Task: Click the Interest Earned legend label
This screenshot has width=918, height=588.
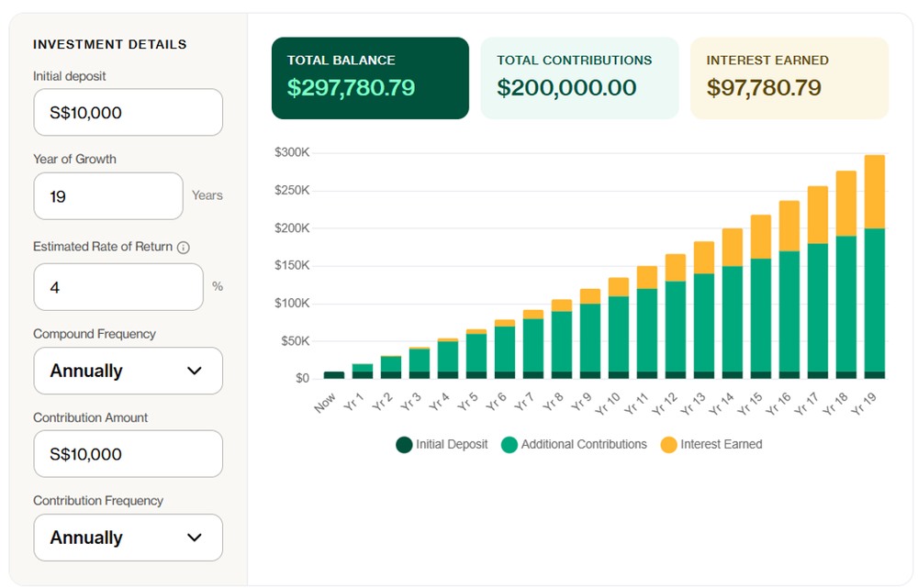Action: [722, 444]
